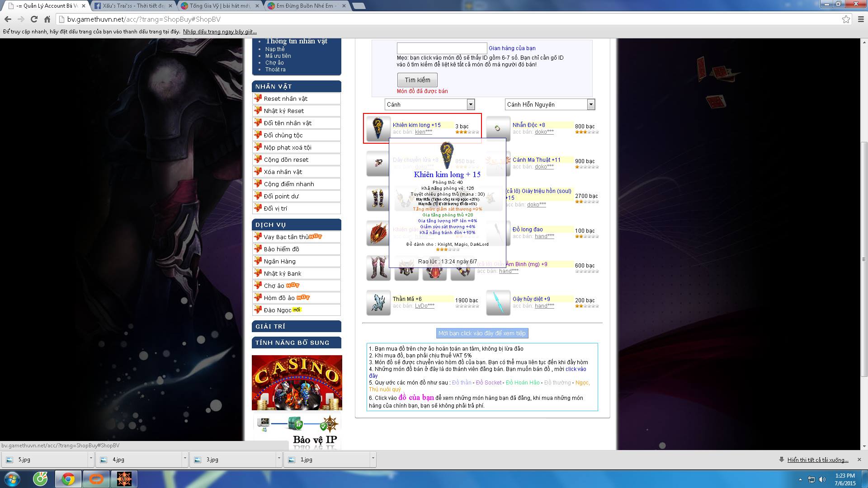Open the Nạp thẻ link
The image size is (868, 488).
(275, 49)
